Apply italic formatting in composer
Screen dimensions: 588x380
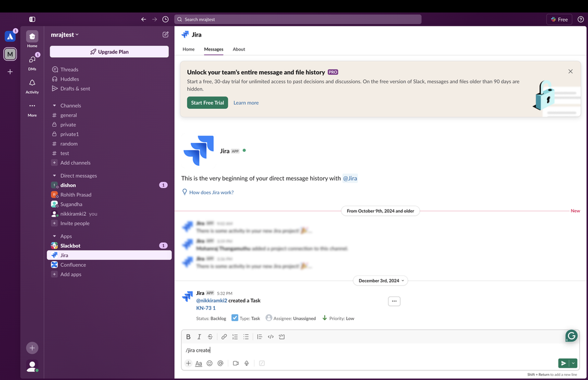click(x=199, y=336)
